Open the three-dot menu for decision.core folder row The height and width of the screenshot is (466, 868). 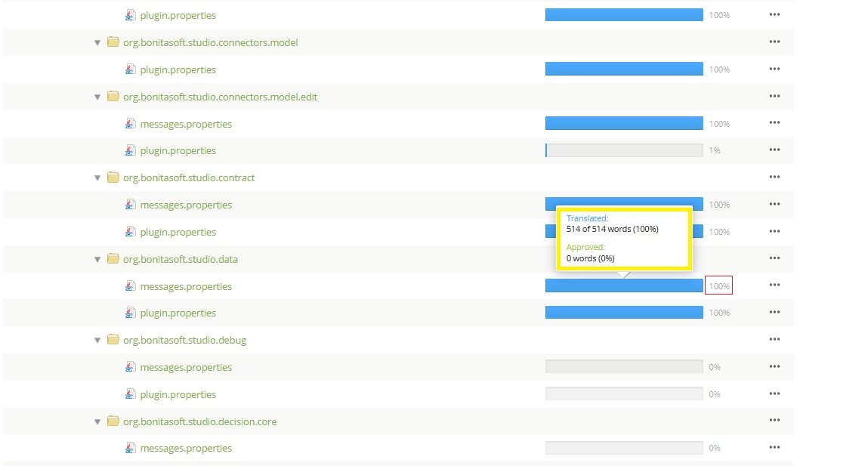tap(774, 419)
